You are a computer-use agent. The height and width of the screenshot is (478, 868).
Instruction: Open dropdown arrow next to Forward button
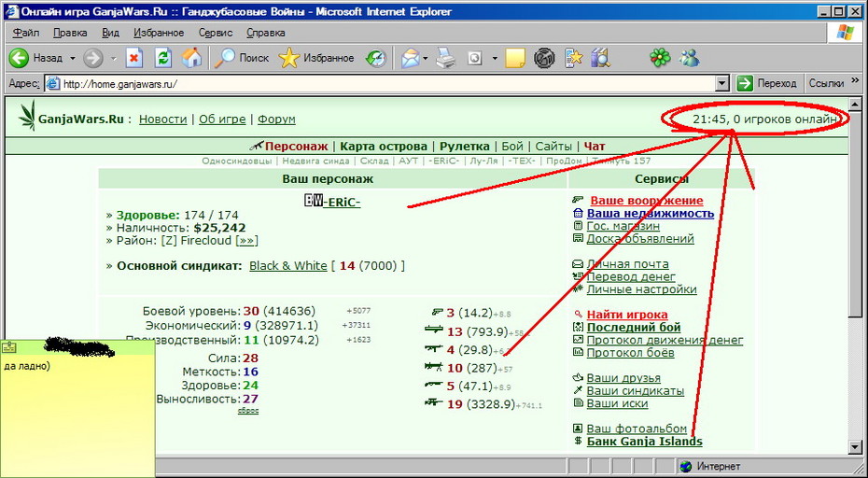point(114,58)
